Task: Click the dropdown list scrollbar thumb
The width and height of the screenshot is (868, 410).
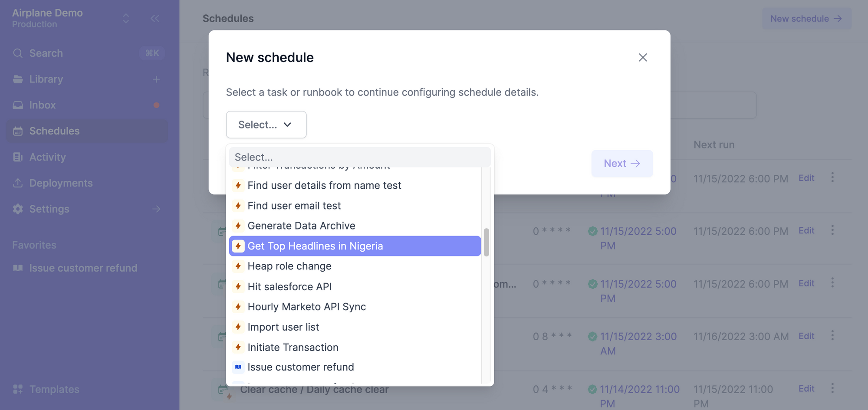Action: [x=487, y=242]
